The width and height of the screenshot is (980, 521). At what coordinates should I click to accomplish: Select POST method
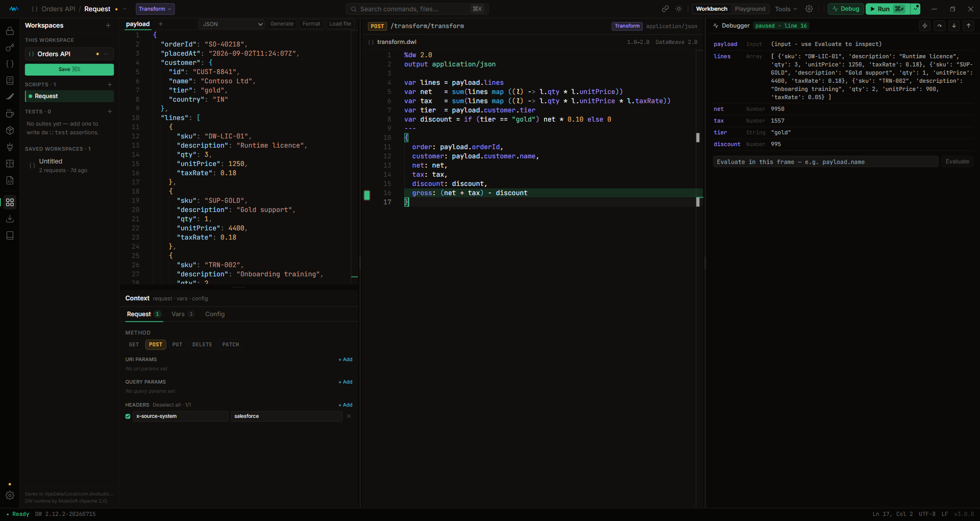[x=156, y=345]
